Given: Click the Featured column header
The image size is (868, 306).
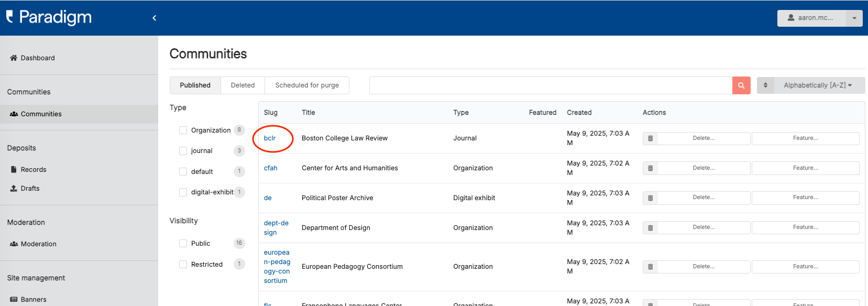Looking at the screenshot, I should [x=543, y=113].
